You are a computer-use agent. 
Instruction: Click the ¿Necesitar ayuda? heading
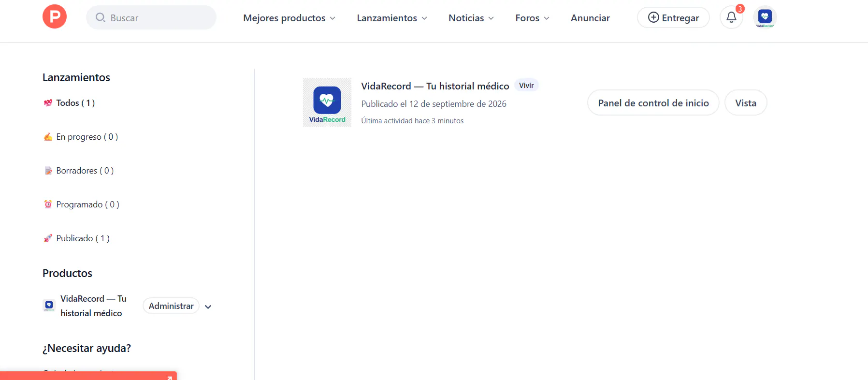[x=87, y=348]
